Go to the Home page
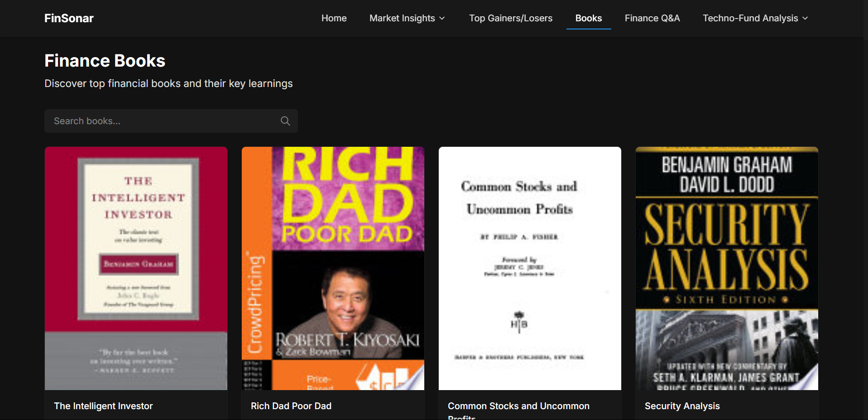This screenshot has width=868, height=420. click(x=334, y=18)
